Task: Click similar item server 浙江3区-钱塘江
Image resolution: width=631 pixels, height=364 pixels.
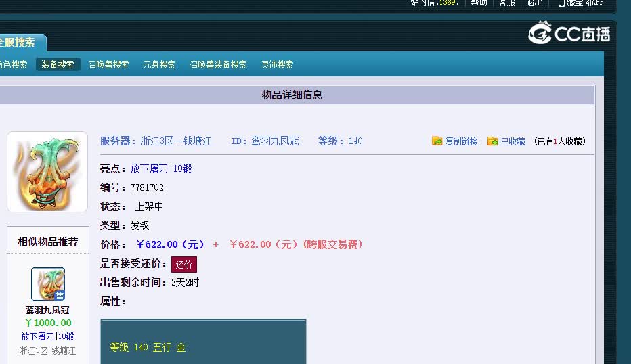Action: pyautogui.click(x=47, y=350)
